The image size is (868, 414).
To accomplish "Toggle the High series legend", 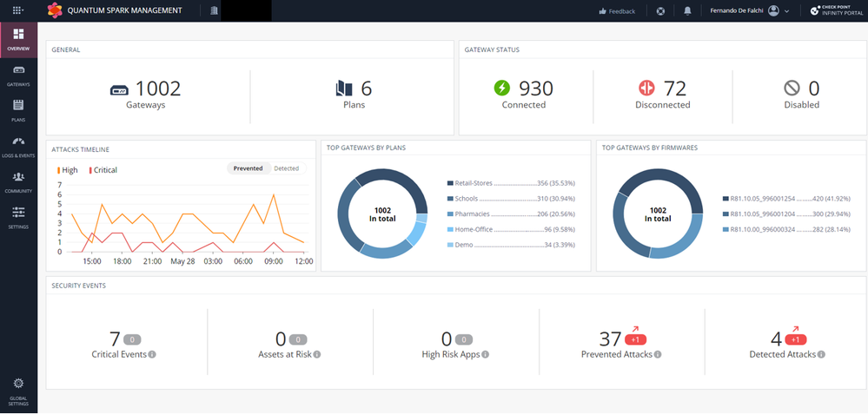I will (x=68, y=170).
